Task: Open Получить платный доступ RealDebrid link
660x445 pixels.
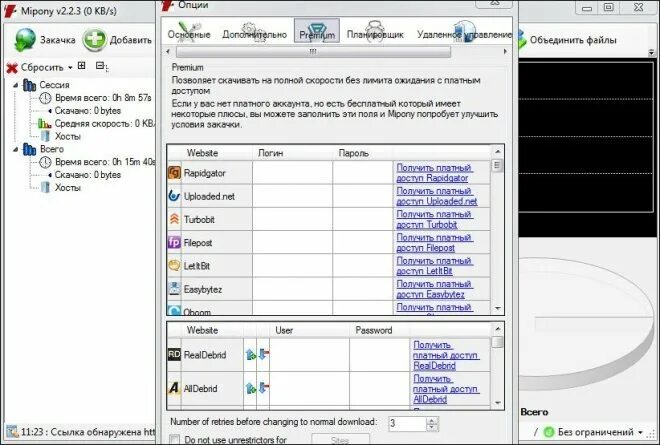Action: [x=445, y=355]
